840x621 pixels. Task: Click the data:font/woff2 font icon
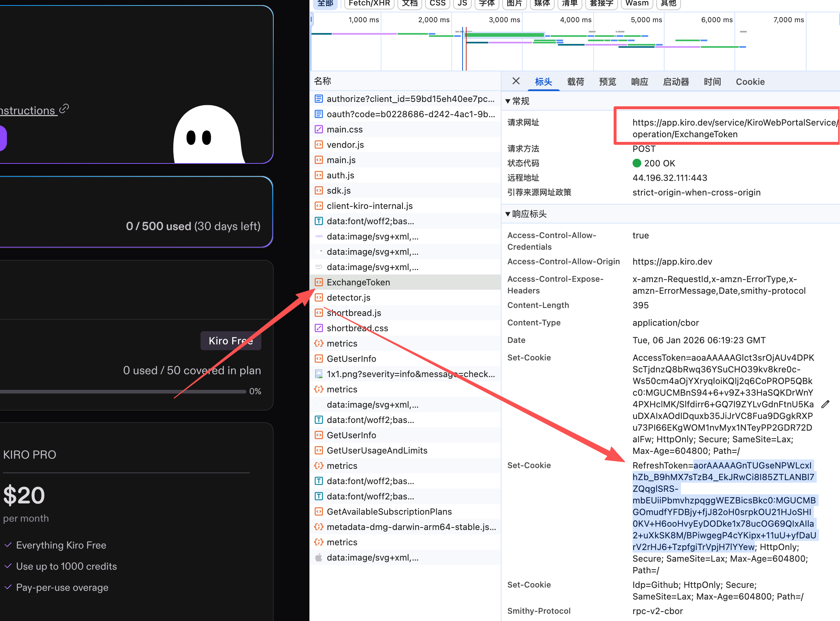click(x=319, y=221)
